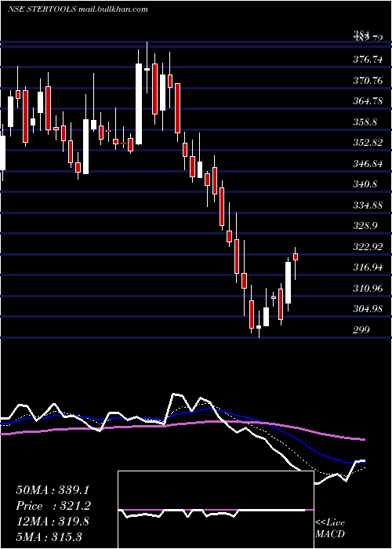Click the 299 price level label

(x=361, y=330)
